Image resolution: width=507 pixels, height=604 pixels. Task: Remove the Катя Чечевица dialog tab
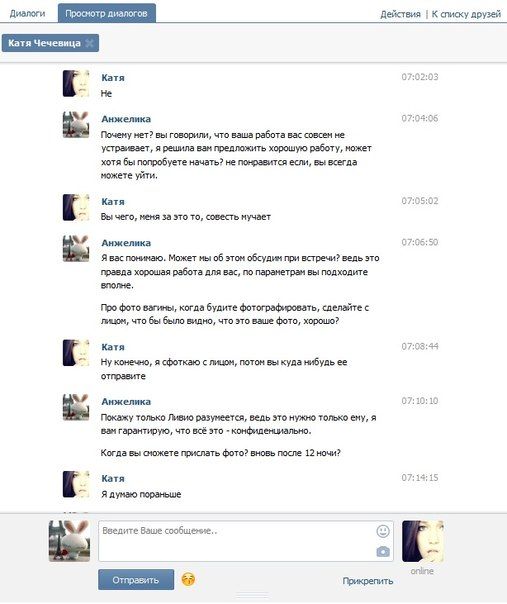click(x=89, y=43)
